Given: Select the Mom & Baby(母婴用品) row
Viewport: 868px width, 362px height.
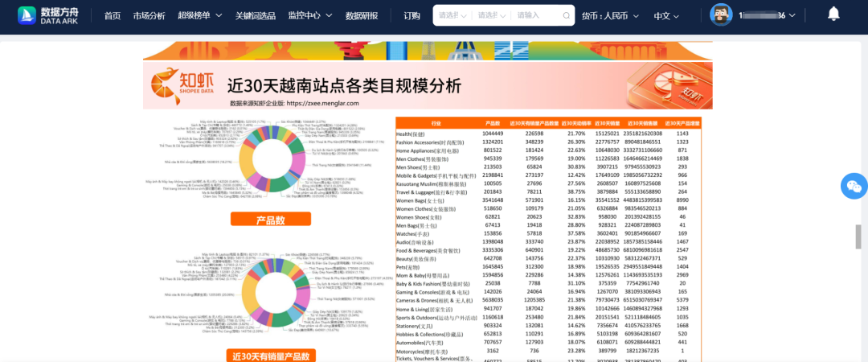Looking at the screenshot, I should click(549, 275).
